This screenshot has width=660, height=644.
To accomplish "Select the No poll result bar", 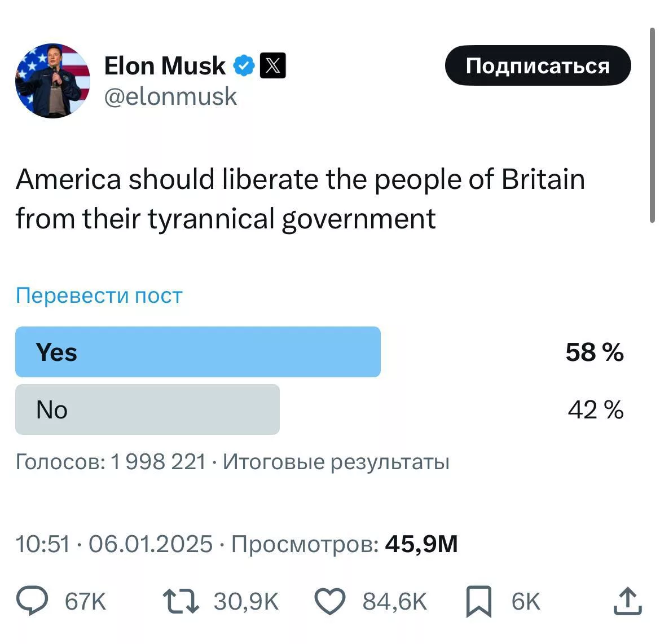I will coord(147,409).
